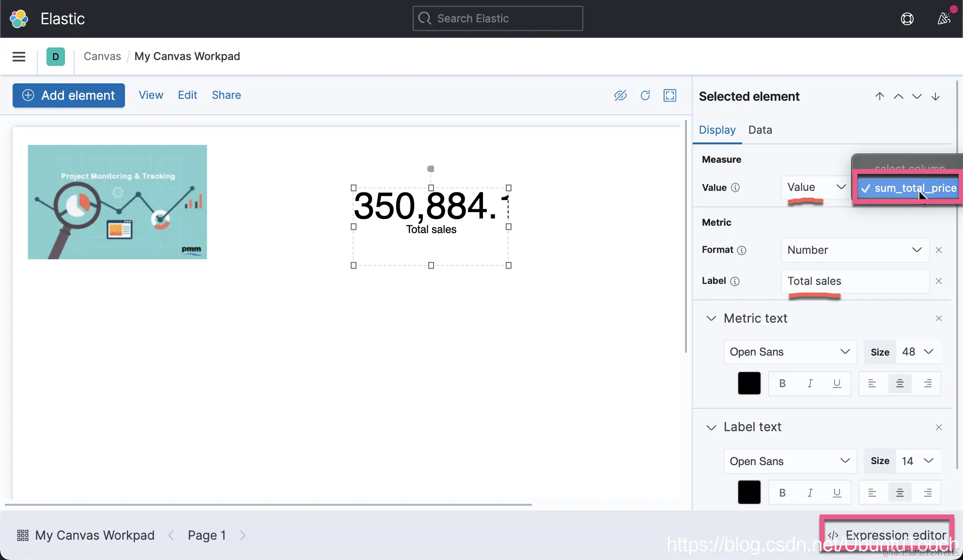Click the Elastic logo

(x=19, y=19)
